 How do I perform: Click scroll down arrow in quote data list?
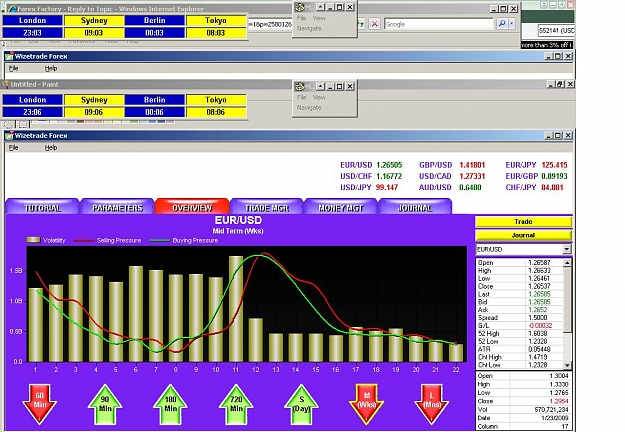[x=567, y=365]
